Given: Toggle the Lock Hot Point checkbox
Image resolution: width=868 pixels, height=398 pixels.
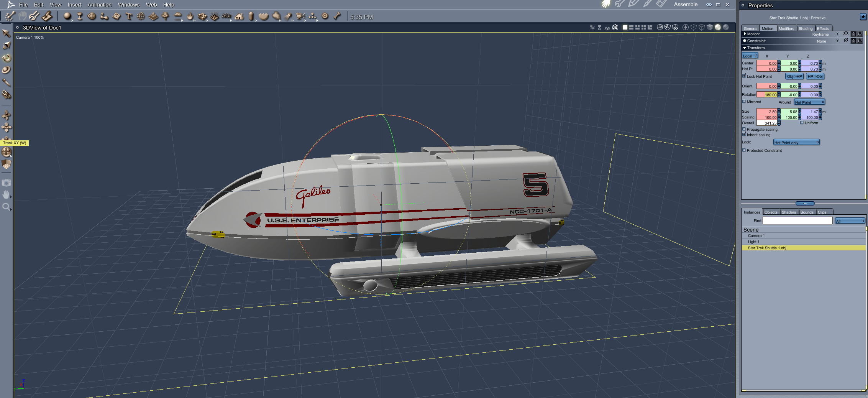Looking at the screenshot, I should coord(744,76).
